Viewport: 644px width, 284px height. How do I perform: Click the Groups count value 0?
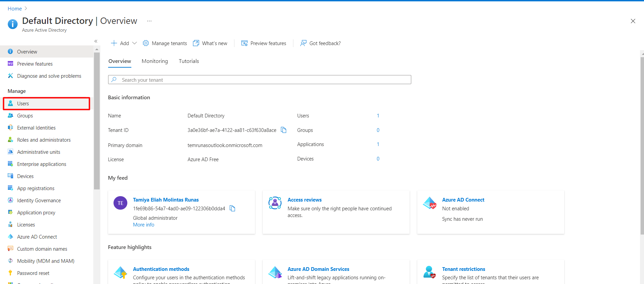pos(378,130)
